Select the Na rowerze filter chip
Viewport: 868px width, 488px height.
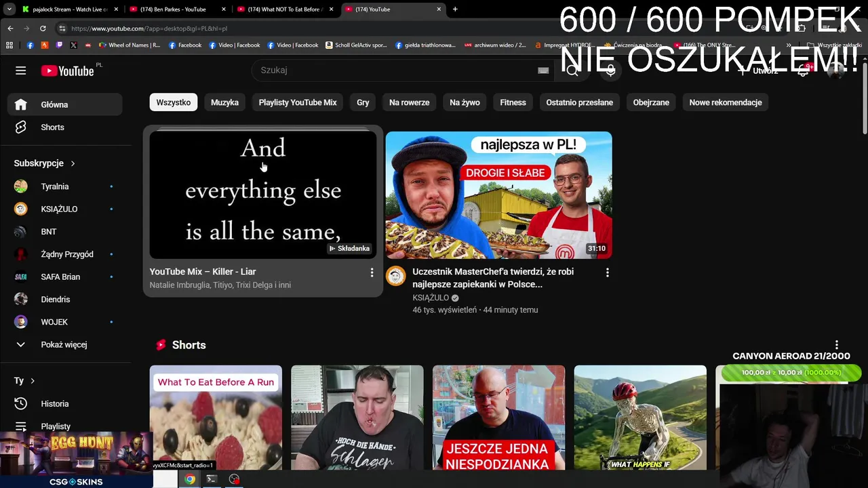pos(410,102)
